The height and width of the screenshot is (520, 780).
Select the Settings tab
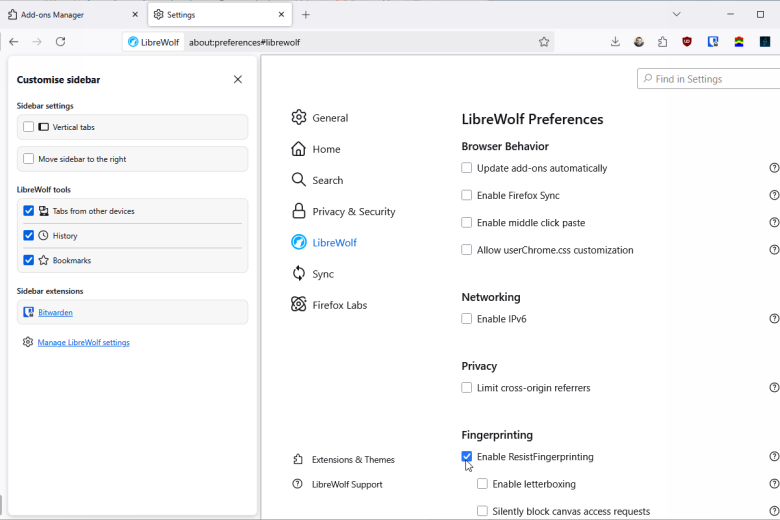220,15
